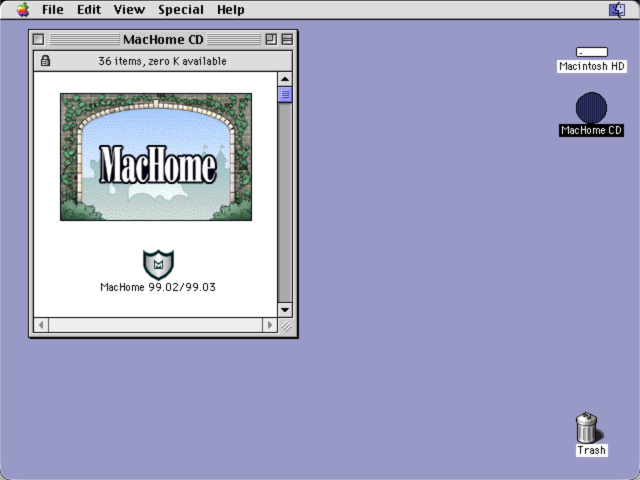Click the zoom box on MacHome CD window
640x480 pixels.
[271, 39]
